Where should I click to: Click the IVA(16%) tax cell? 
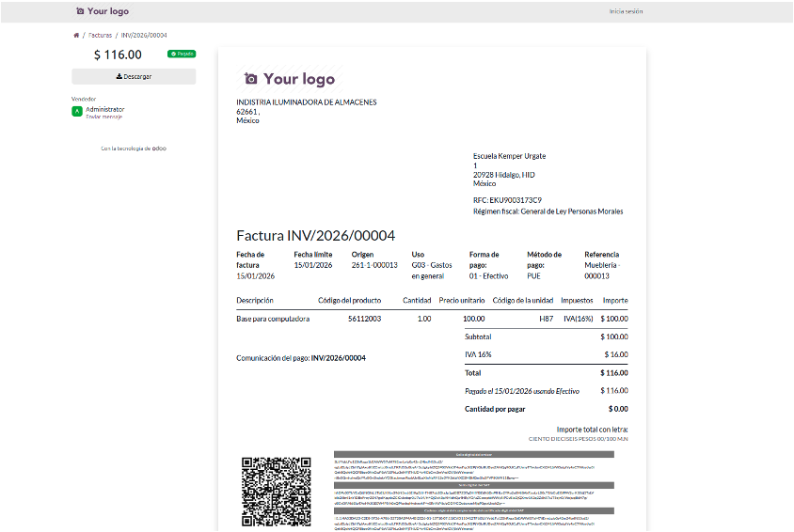click(x=579, y=319)
